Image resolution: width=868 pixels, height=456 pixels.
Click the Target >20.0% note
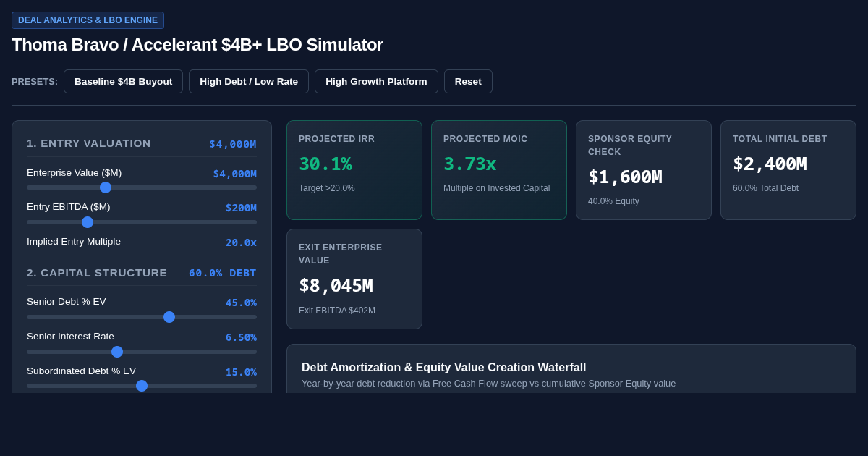point(327,188)
